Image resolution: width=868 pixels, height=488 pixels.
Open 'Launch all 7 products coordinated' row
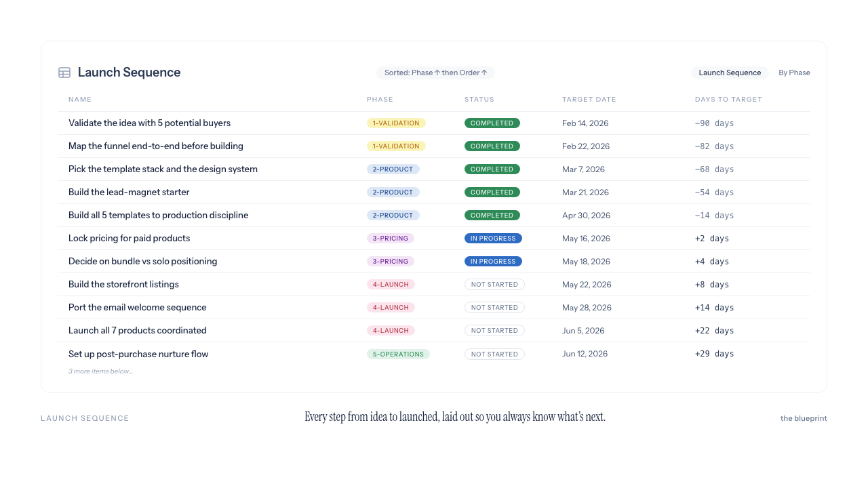tap(434, 331)
